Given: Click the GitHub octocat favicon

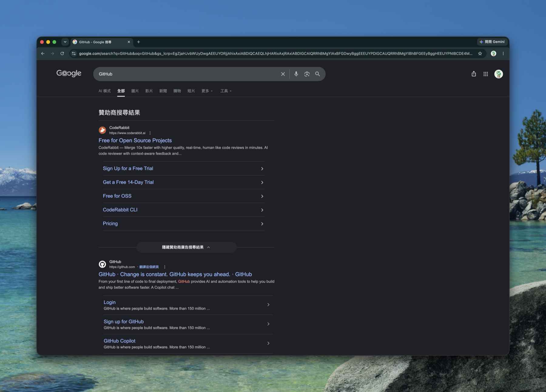Looking at the screenshot, I should click(x=103, y=264).
